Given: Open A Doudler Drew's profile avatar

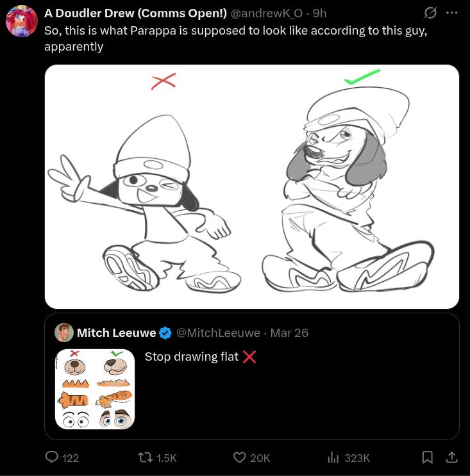Looking at the screenshot, I should coord(22,21).
